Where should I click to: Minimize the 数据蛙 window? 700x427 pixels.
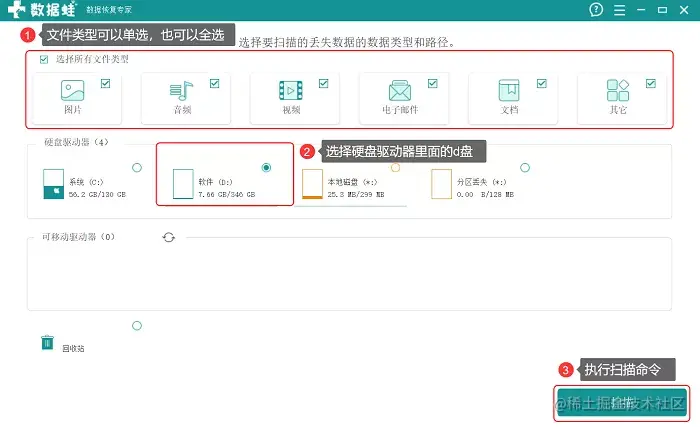click(641, 10)
